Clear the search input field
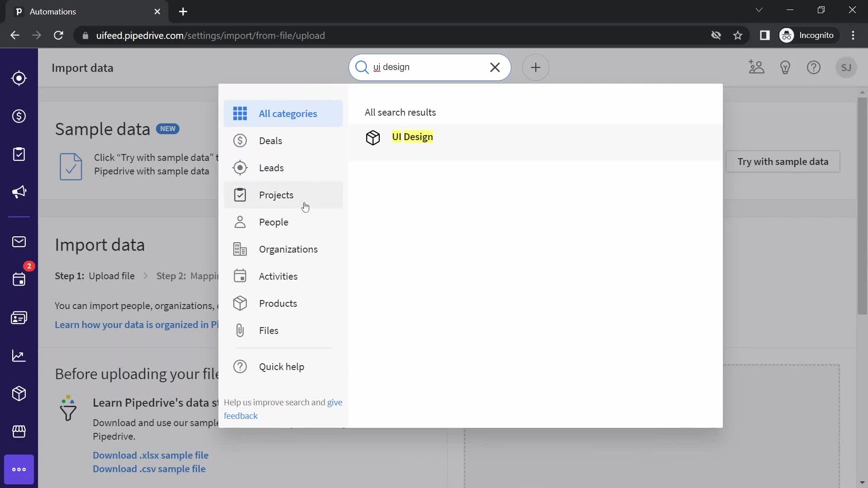The image size is (868, 488). (495, 67)
